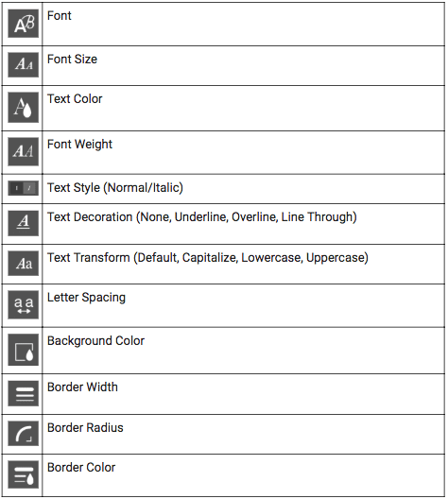Click the Font icon with AB letters
Viewport: 448px width, 499px height.
coord(24,24)
